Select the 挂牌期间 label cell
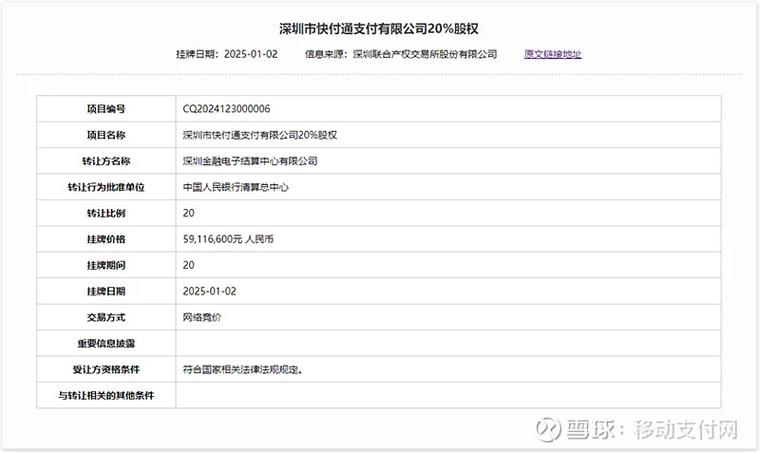 pos(106,265)
